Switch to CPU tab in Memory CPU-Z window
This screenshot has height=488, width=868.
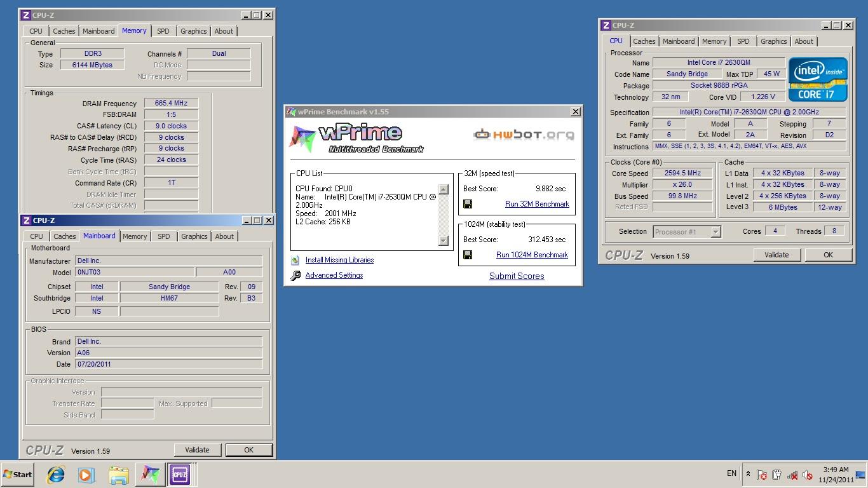pos(36,31)
